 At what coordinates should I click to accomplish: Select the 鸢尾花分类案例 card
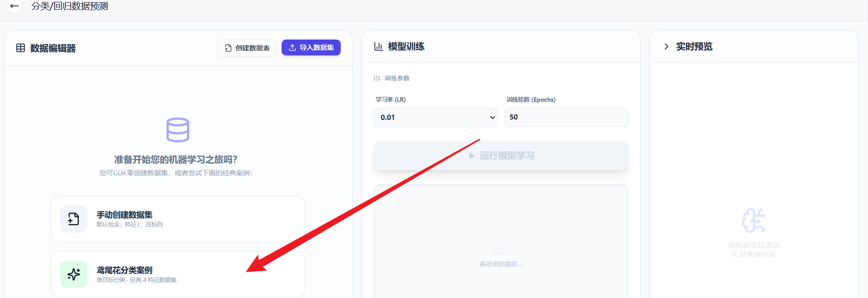(x=178, y=274)
